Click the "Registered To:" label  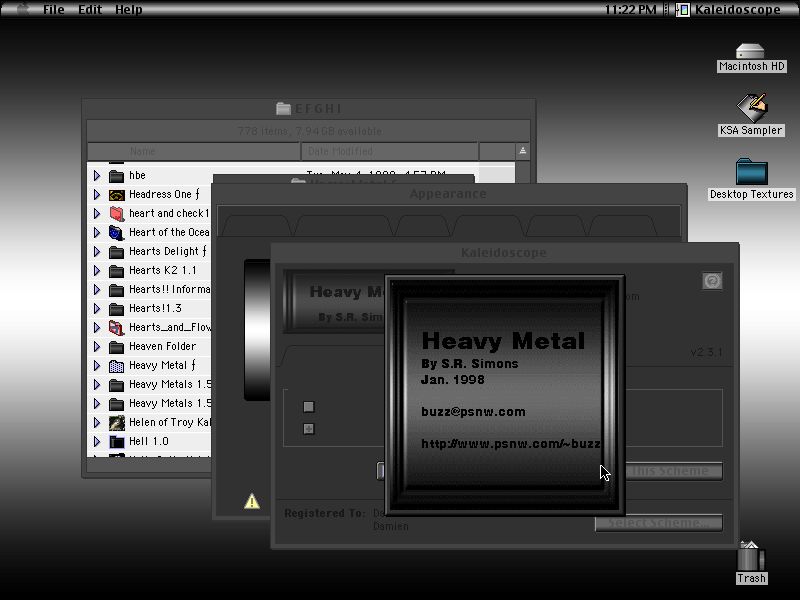click(325, 513)
